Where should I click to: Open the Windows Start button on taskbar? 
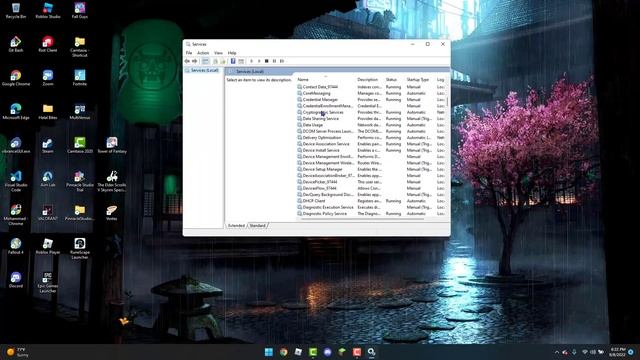point(269,352)
